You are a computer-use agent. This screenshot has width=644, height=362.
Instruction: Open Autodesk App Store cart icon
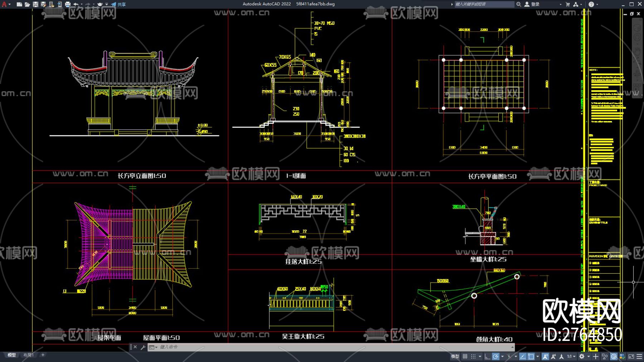coord(567,4)
